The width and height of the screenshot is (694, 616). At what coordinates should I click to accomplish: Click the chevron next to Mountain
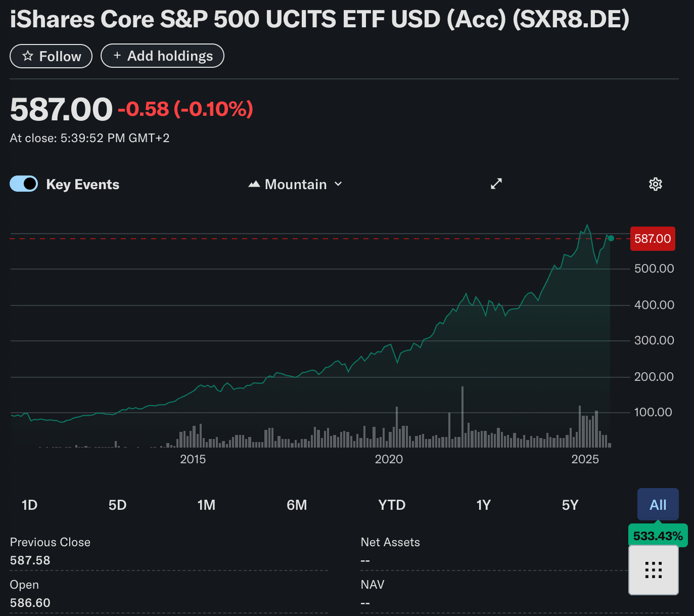(339, 184)
